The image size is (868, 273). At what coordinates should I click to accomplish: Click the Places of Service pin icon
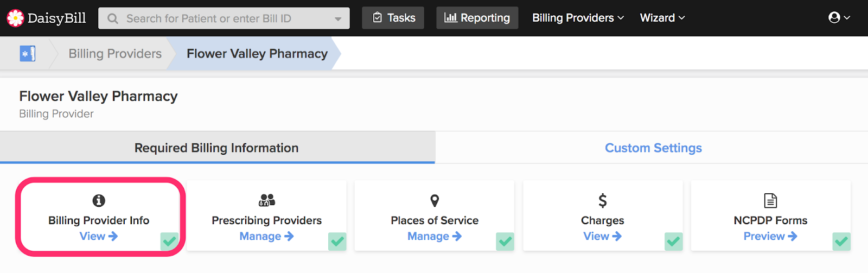[435, 201]
